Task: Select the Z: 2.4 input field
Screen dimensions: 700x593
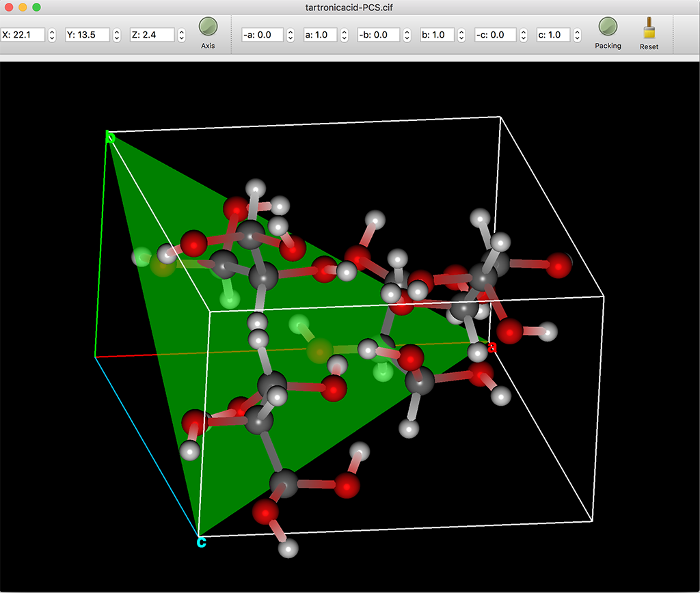Action: [152, 35]
